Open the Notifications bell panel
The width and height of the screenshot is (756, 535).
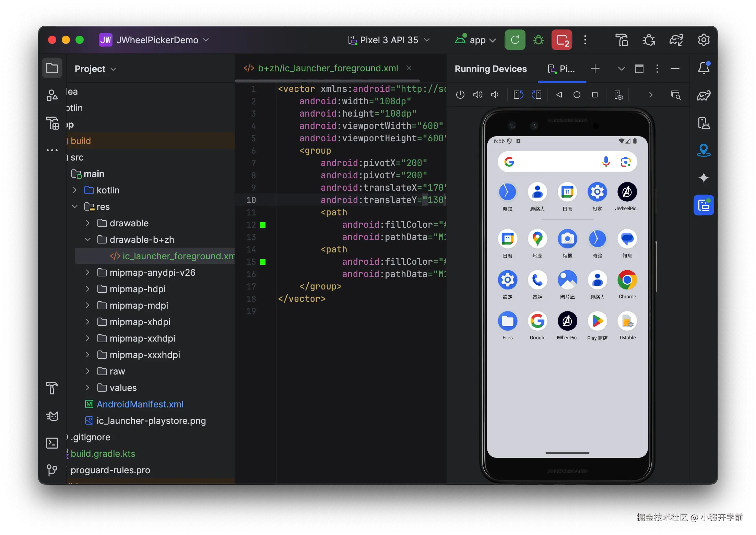click(x=704, y=68)
